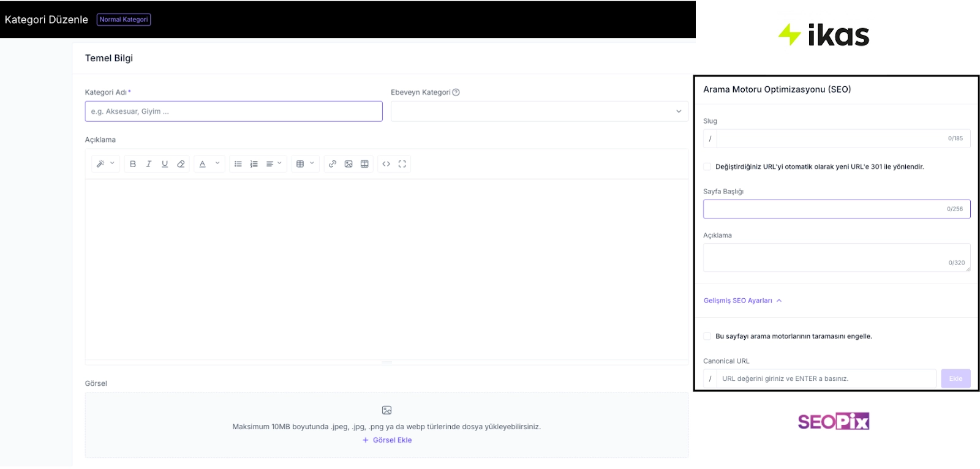Viewport: 980px width, 469px height.
Task: Open the text color picker
Action: click(209, 164)
